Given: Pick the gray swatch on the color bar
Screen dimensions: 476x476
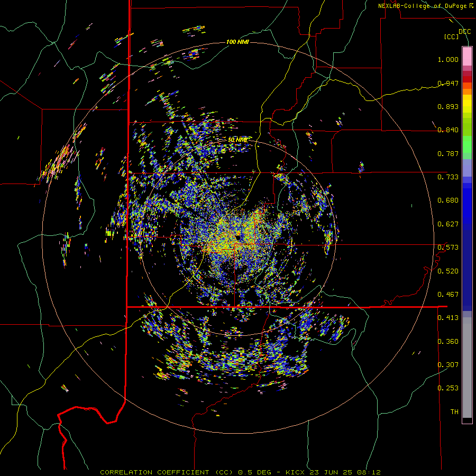Looking at the screenshot, I should (467, 368).
